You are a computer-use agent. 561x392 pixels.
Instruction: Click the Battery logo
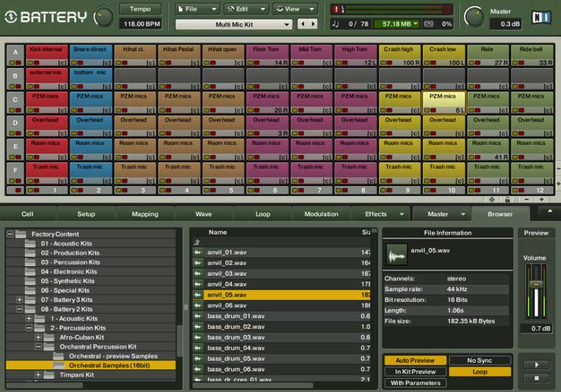tap(45, 17)
